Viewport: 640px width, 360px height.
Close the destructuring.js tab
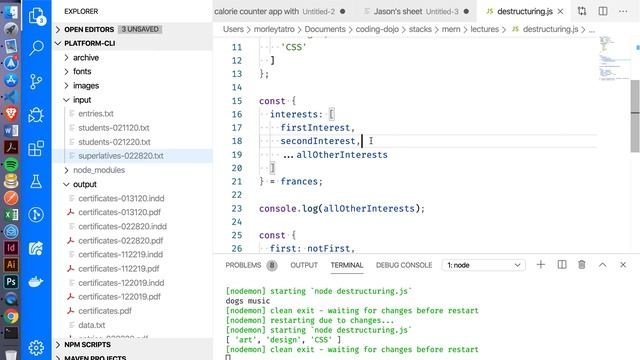[560, 11]
